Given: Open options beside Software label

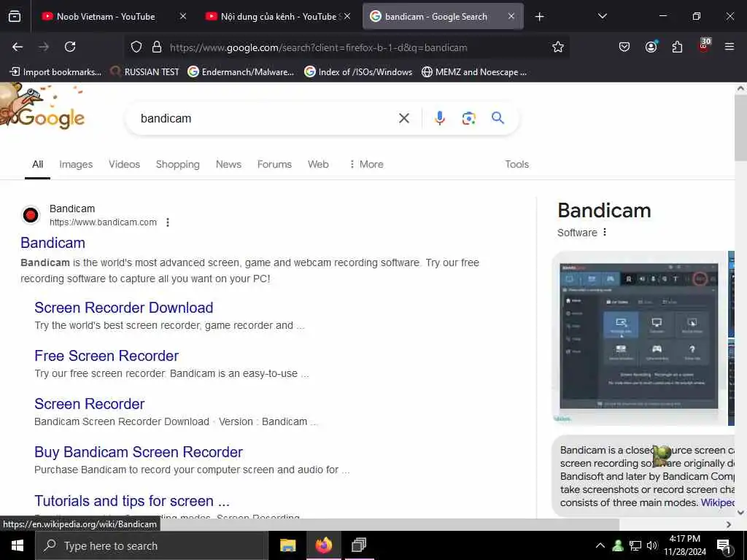Looking at the screenshot, I should 605,233.
